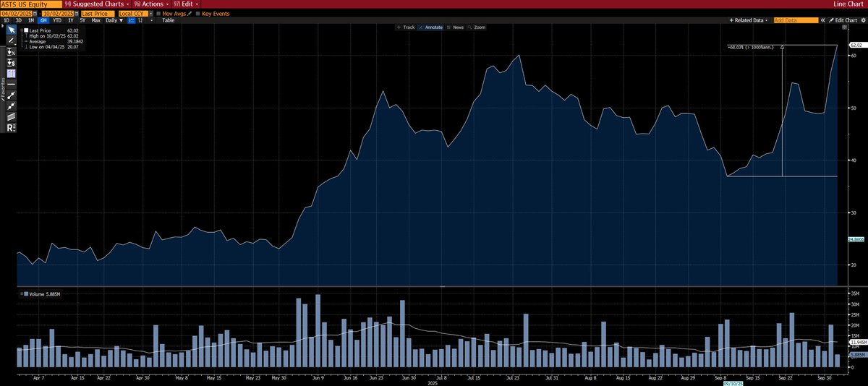Screen dimensions: 868x386
Task: Select the 1Y range tab
Action: [71, 20]
